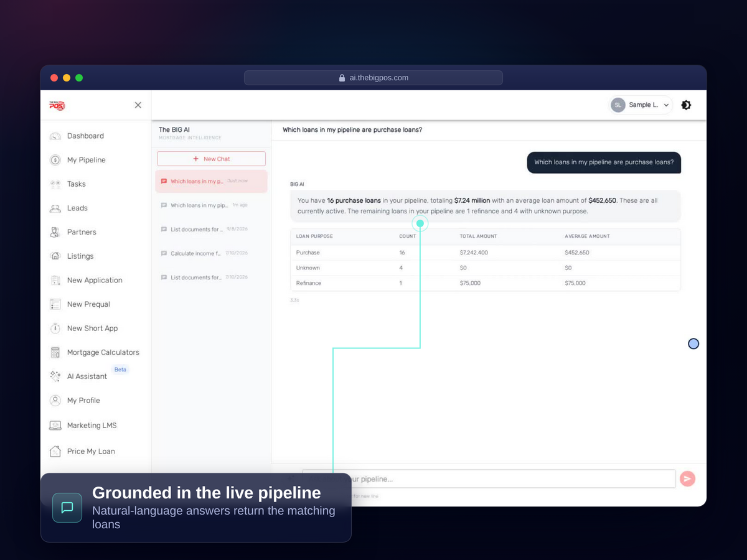747x560 pixels.
Task: Open bottom List documents chat dated 7/10/2026
Action: 212,278
